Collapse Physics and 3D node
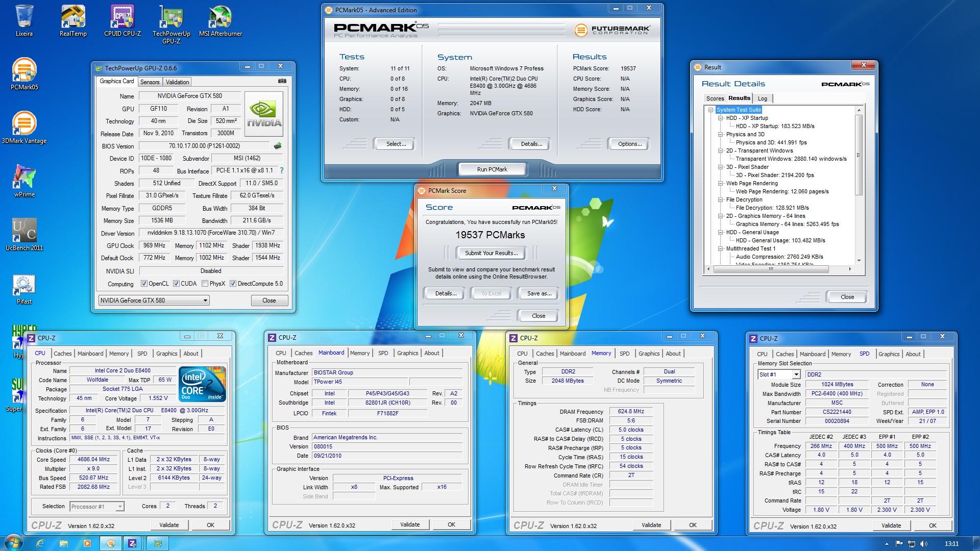Viewport: 980px width, 551px height. 721,134
